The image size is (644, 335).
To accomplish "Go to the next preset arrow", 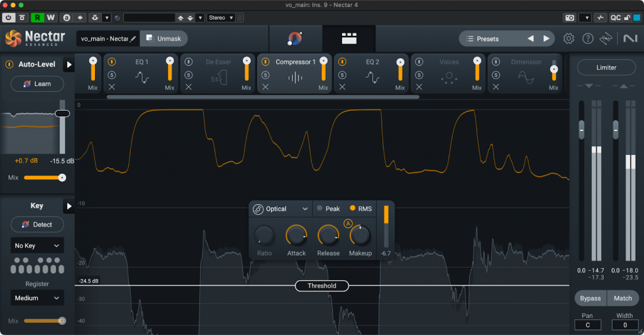I will point(547,38).
